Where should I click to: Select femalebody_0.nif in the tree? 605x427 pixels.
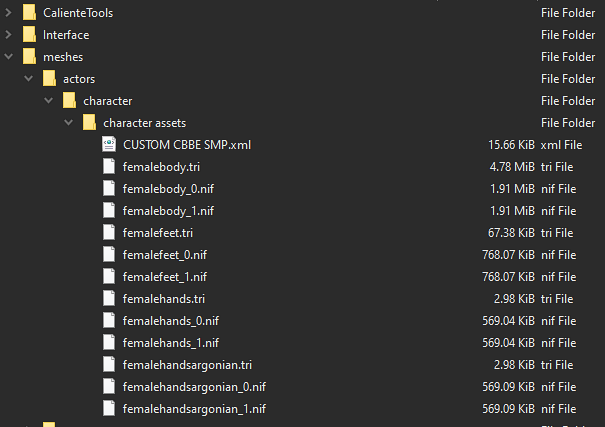coord(168,189)
